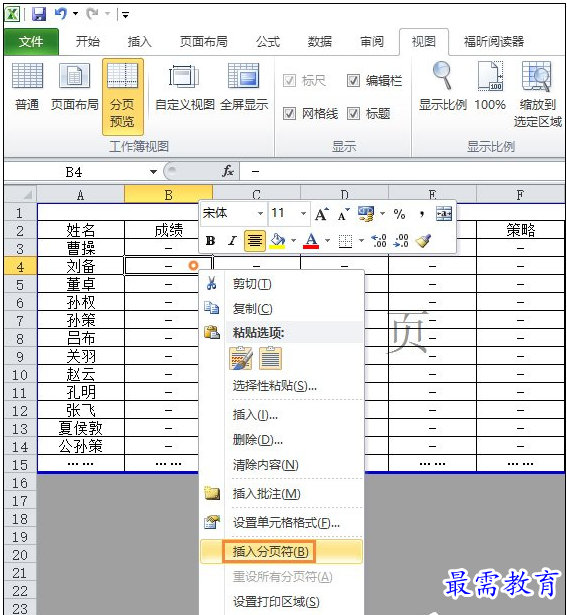This screenshot has height=615, width=567.
Task: Toggle the Ruler (标尺) checkbox
Action: [289, 81]
